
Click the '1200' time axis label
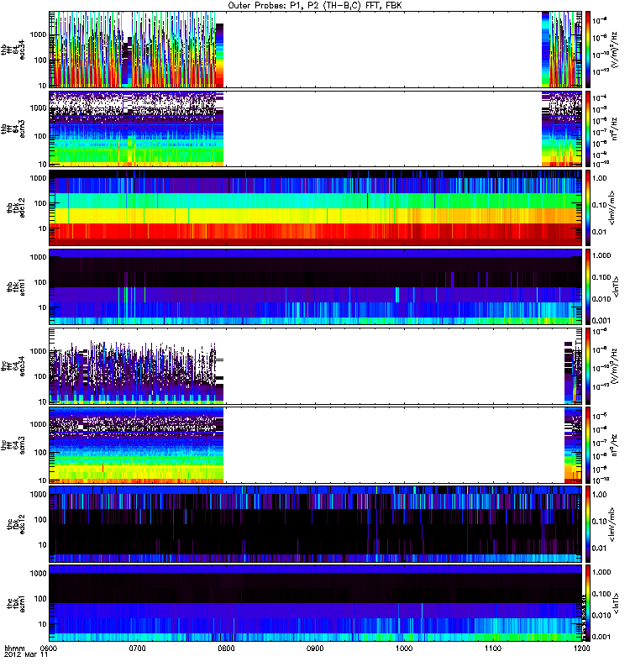click(x=581, y=648)
